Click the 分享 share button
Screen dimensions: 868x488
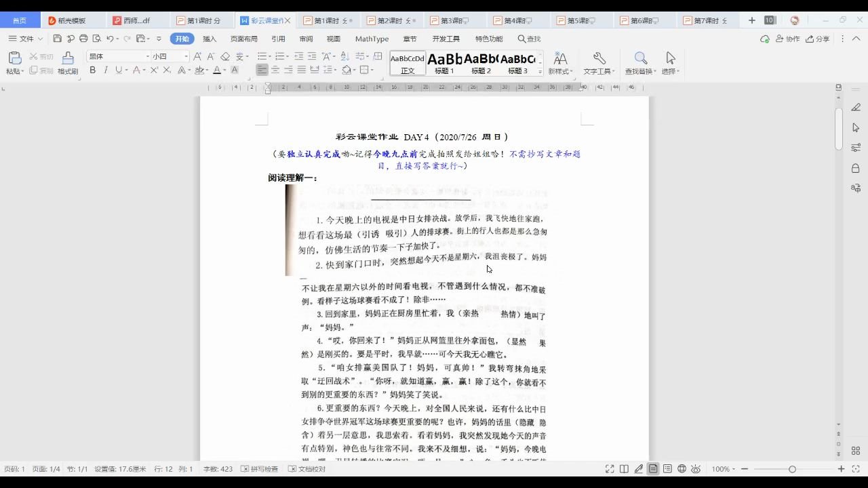point(817,39)
